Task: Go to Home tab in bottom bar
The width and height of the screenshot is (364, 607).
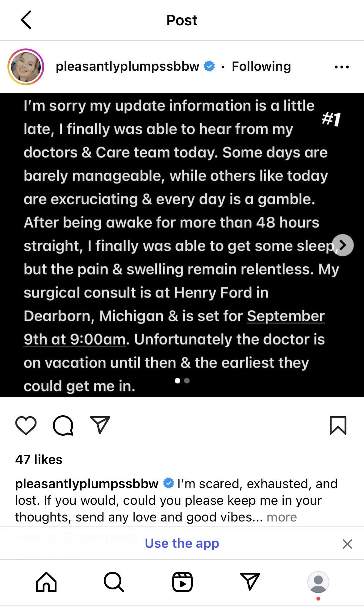Action: click(x=46, y=582)
